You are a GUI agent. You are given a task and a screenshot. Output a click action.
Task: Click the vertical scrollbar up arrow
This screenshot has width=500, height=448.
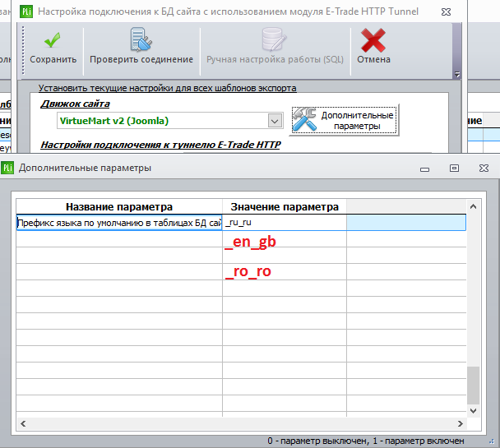pyautogui.click(x=473, y=206)
